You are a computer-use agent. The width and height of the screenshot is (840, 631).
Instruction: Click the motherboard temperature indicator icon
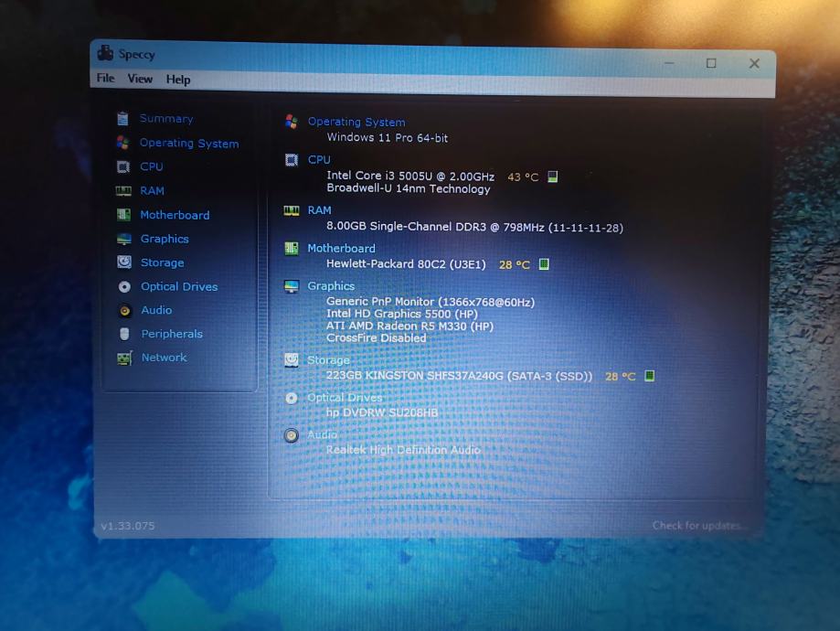(544, 263)
